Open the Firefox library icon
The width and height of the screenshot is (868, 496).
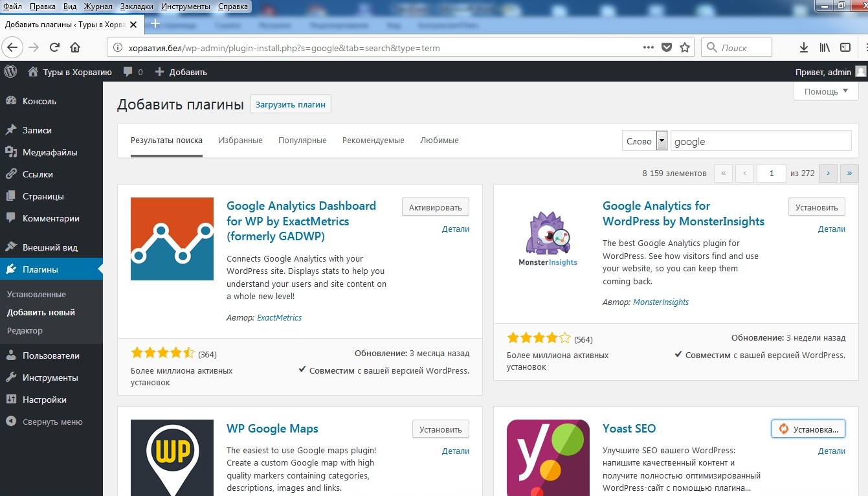(825, 47)
